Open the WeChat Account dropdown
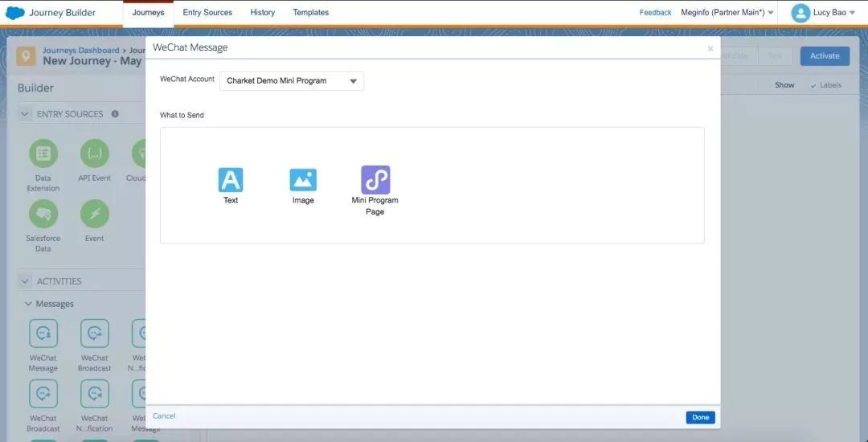 pos(291,81)
